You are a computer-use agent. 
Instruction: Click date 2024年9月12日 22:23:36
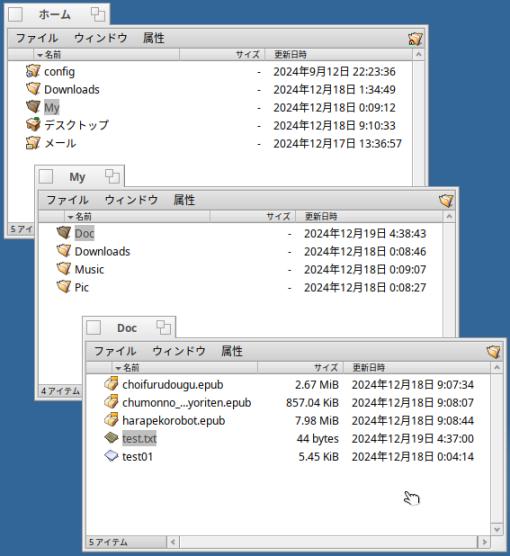334,72
